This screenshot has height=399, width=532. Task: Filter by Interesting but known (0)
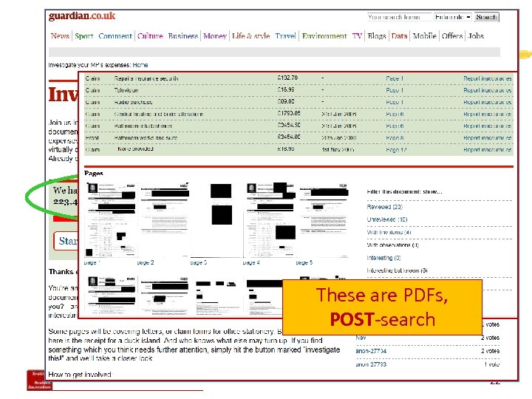point(397,270)
